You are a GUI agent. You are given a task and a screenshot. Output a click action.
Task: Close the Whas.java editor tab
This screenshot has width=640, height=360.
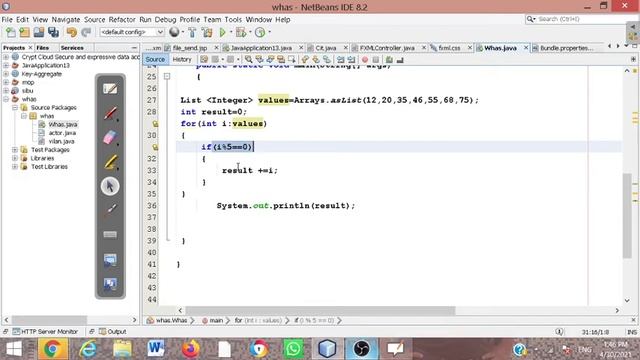coord(526,48)
